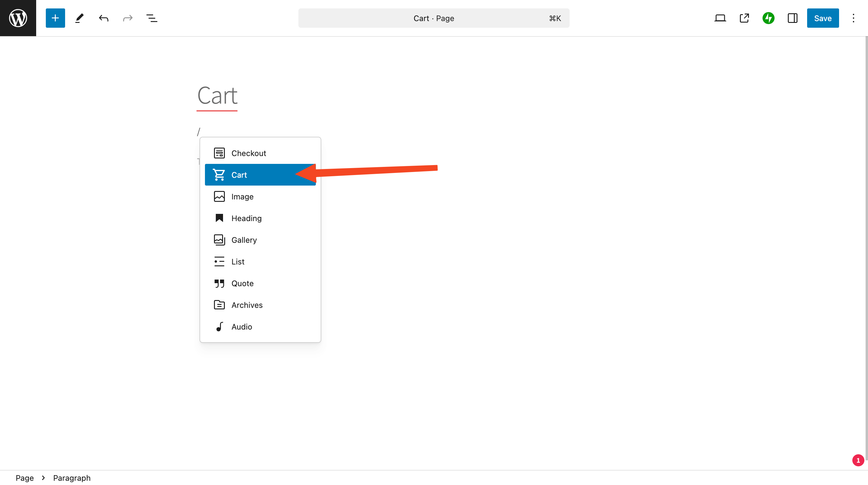Select the Image block option

coord(242,196)
